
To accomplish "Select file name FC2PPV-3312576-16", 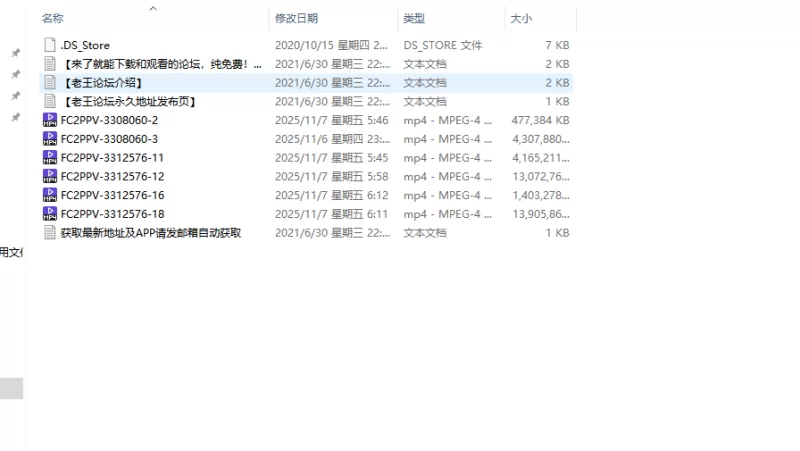I will click(x=112, y=195).
